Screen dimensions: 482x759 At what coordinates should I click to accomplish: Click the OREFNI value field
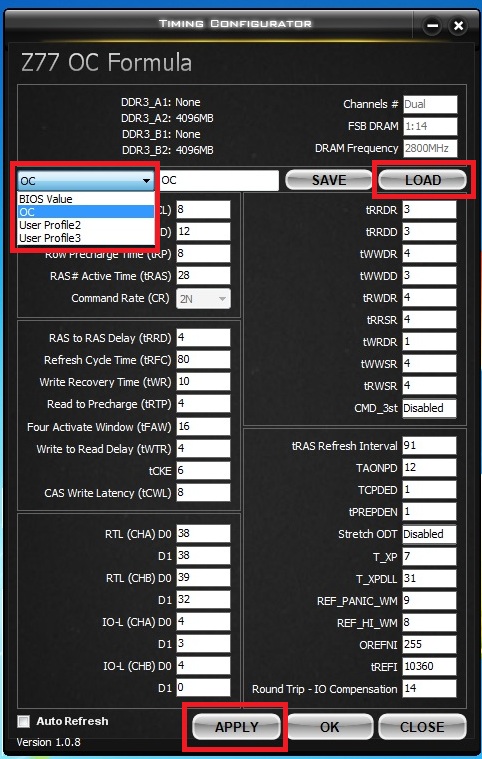tap(429, 644)
